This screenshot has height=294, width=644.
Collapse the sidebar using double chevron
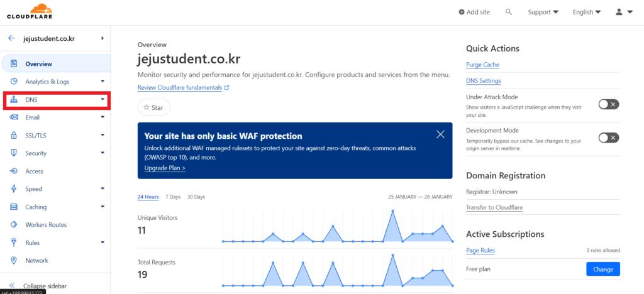[12, 286]
